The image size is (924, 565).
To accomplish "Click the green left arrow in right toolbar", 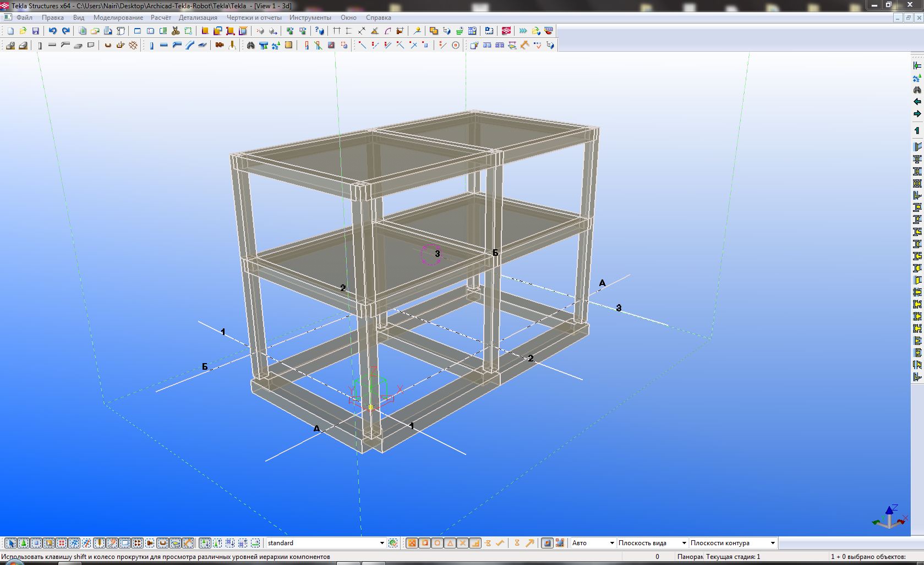I will [917, 102].
